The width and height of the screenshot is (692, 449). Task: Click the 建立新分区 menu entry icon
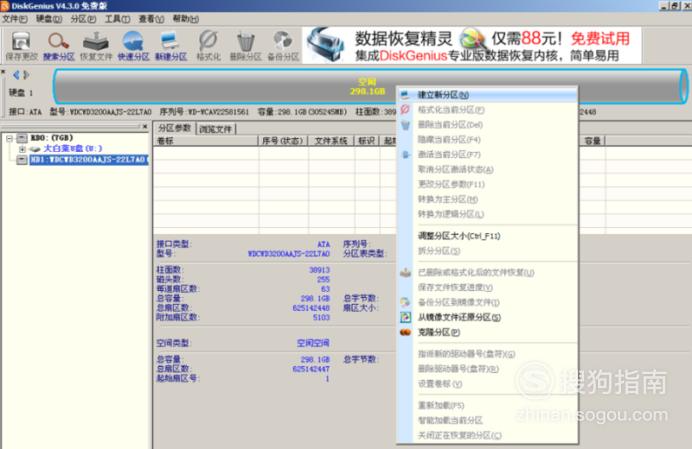tap(405, 94)
